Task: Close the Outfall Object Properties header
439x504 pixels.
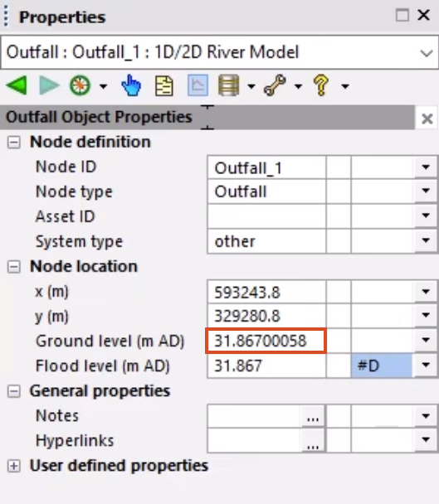Action: click(427, 119)
